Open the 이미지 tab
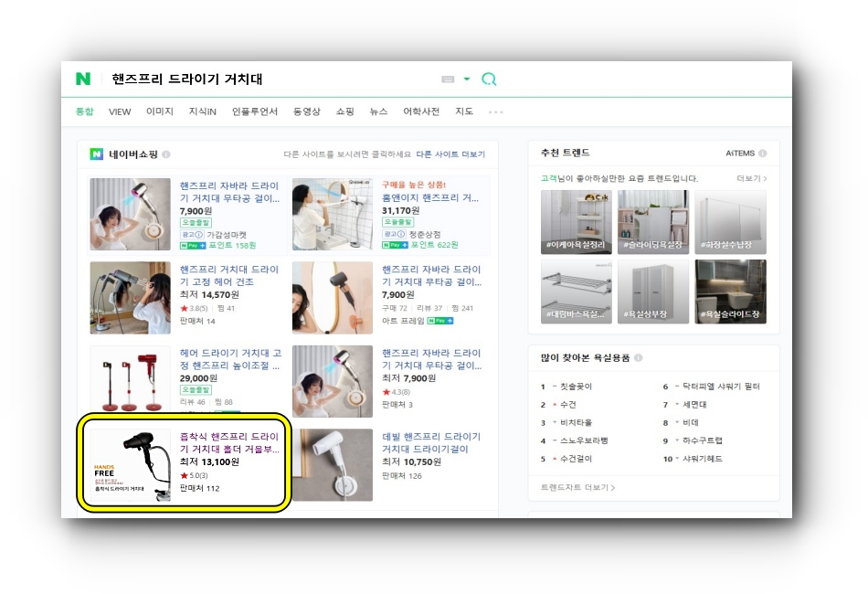This screenshot has height=594, width=868. click(x=160, y=111)
